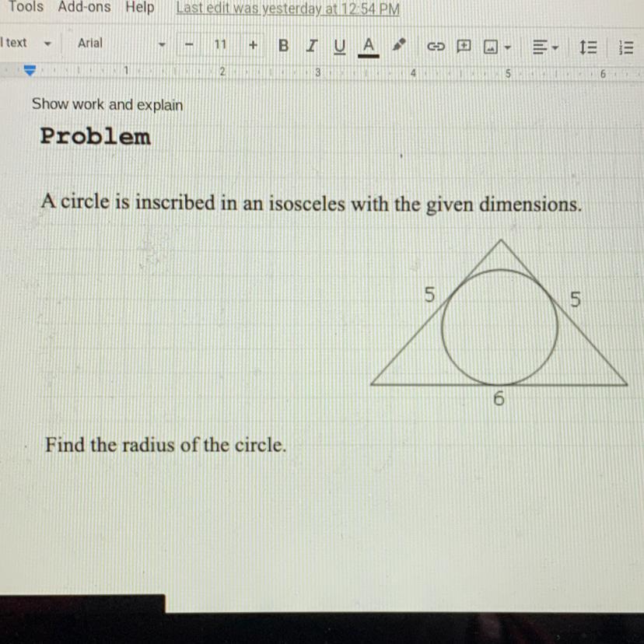644x644 pixels.
Task: Click the 'Problem' heading
Action: pyautogui.click(x=96, y=136)
